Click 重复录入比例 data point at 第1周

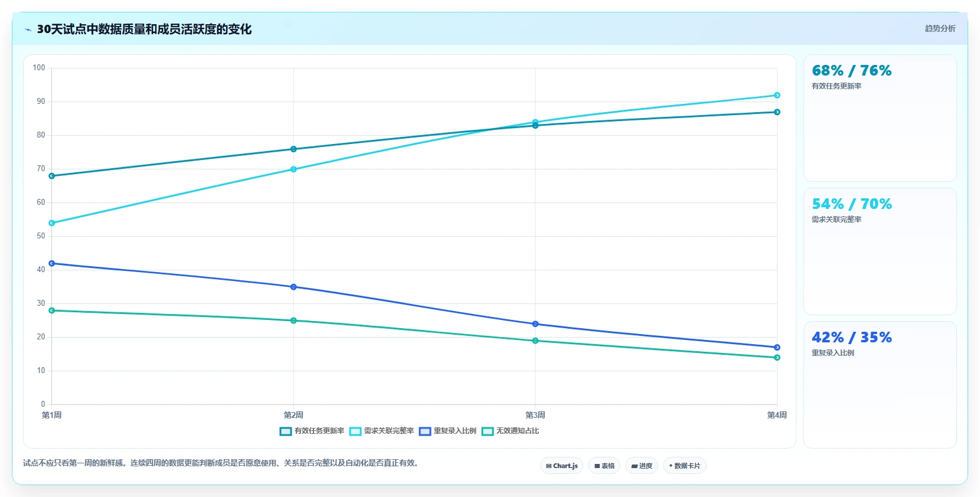coord(52,263)
